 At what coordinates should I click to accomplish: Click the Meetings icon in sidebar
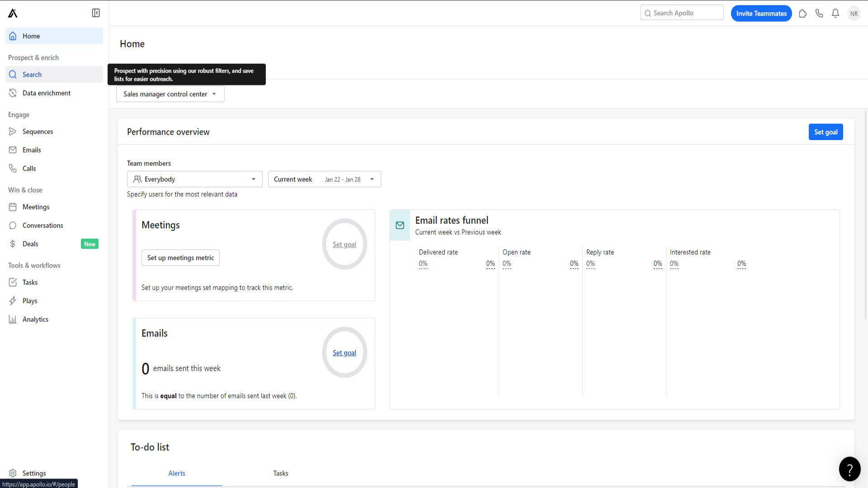pos(13,207)
